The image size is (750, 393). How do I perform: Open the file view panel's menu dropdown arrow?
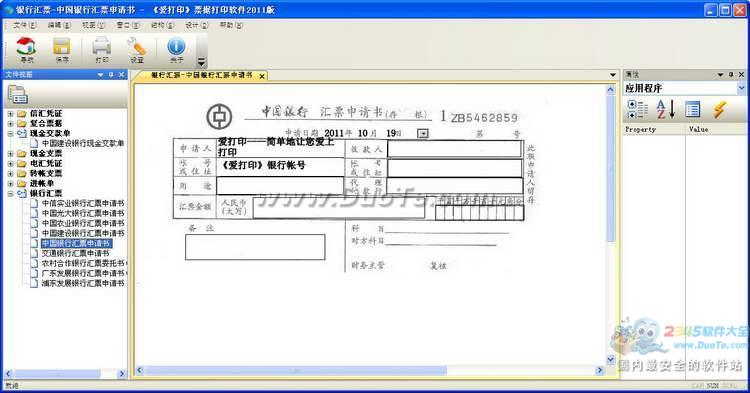(x=100, y=75)
